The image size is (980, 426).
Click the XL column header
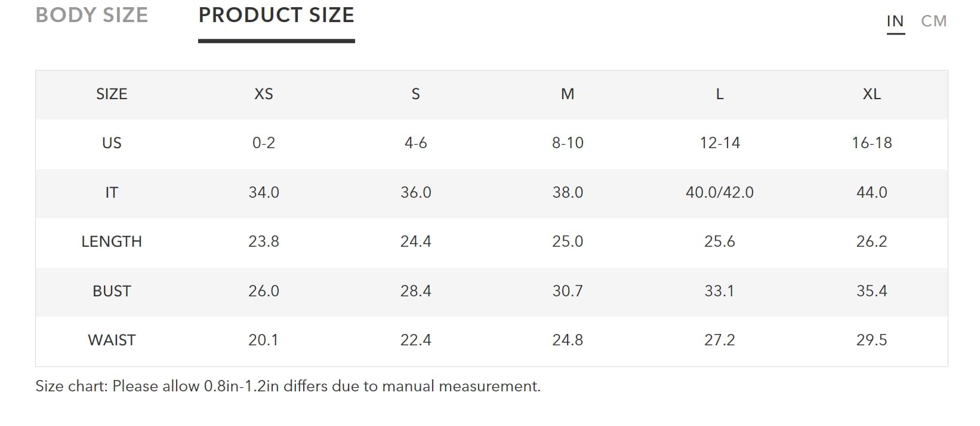pyautogui.click(x=872, y=94)
